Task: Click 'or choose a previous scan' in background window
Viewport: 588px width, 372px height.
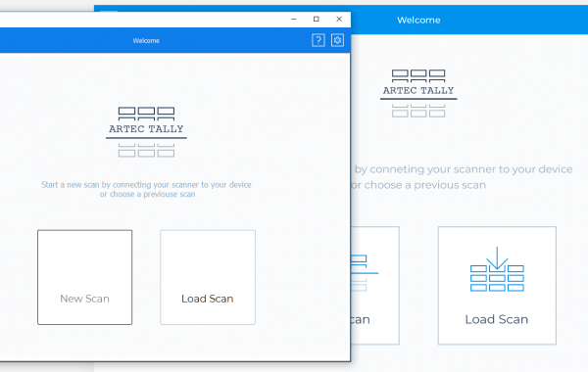Action: tap(418, 185)
